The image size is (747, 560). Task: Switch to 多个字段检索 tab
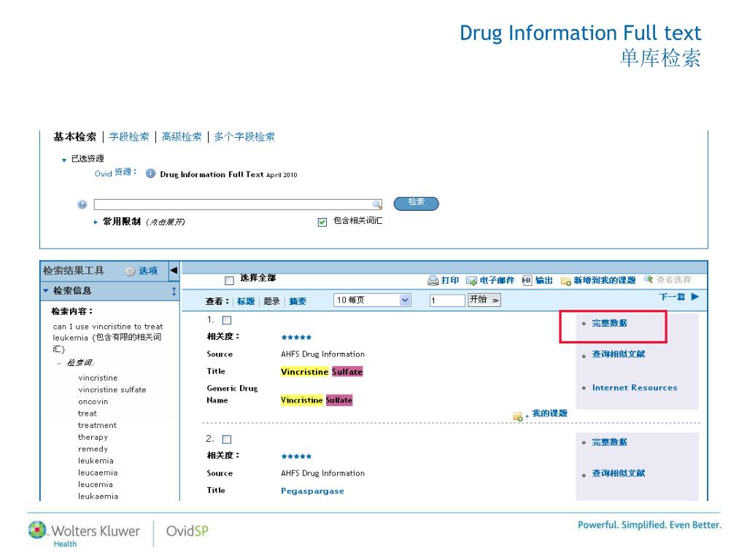click(x=244, y=137)
